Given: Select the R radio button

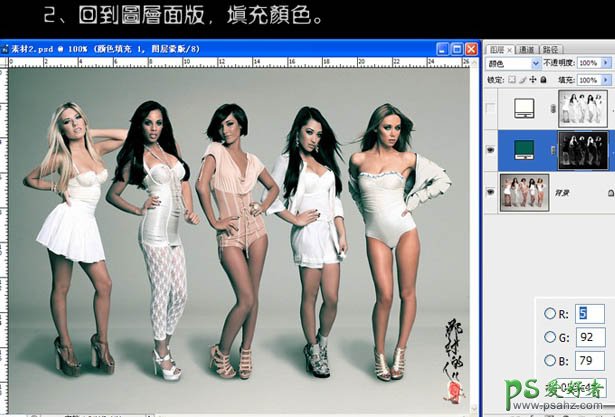Looking at the screenshot, I should point(550,312).
